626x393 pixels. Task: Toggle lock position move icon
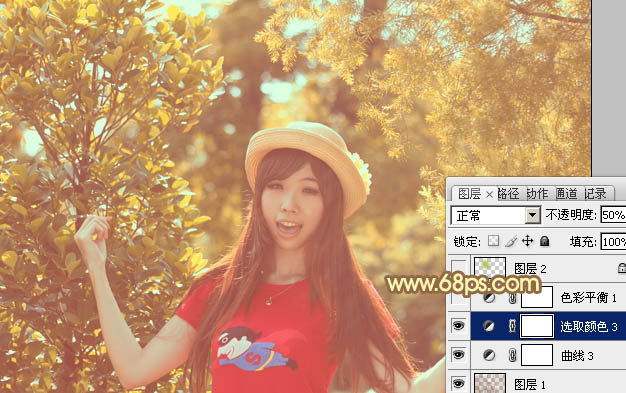[x=527, y=241]
